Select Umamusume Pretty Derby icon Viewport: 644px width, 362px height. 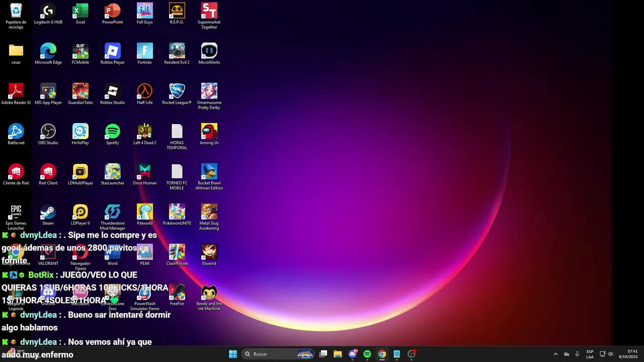pos(209,96)
